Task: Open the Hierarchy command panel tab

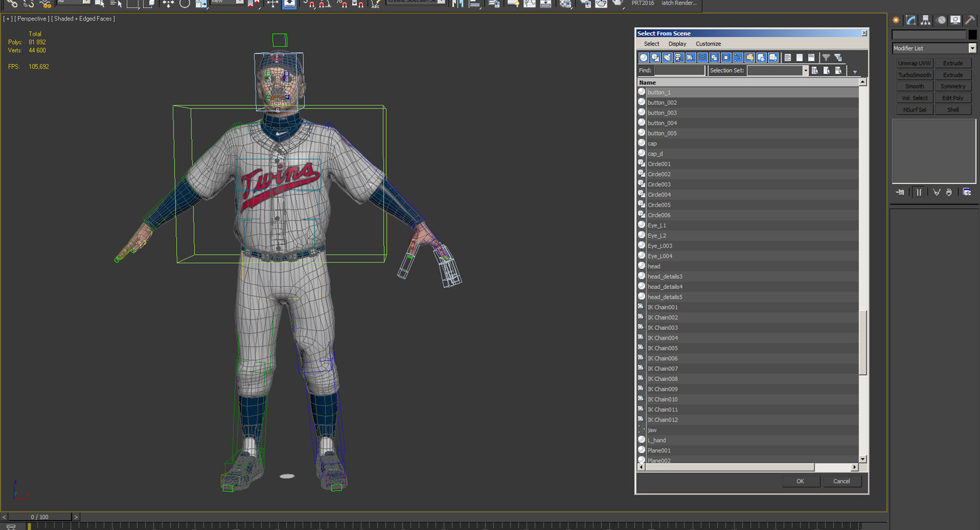Action: [926, 21]
